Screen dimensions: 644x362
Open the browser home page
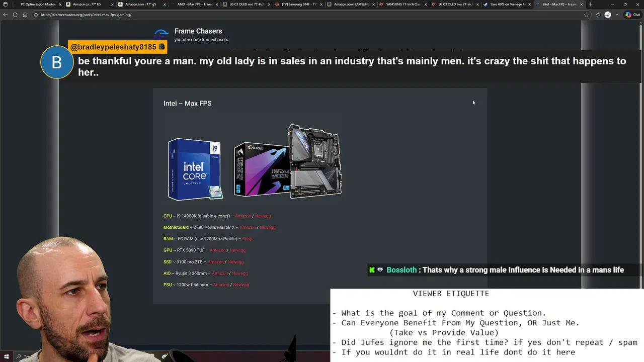25,15
